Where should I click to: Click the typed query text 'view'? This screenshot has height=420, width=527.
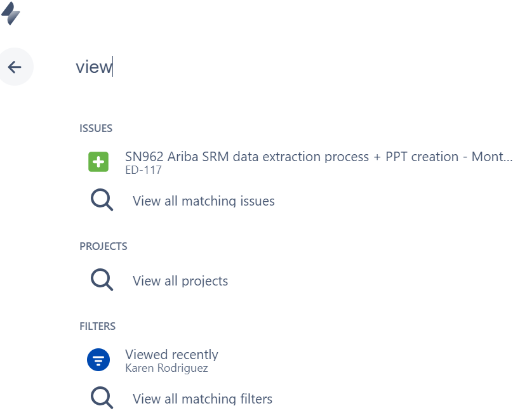(93, 67)
